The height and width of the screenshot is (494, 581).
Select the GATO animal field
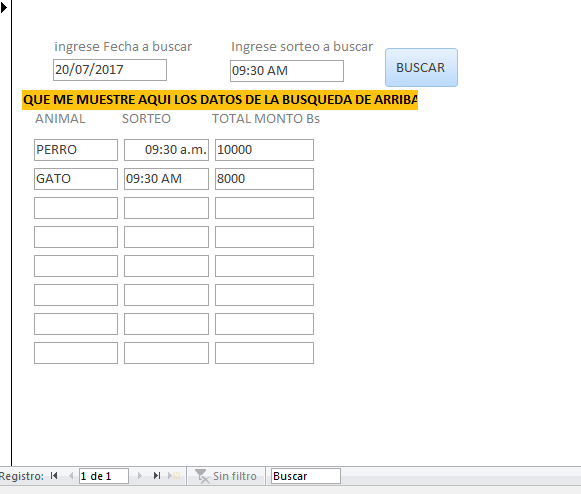pyautogui.click(x=76, y=179)
